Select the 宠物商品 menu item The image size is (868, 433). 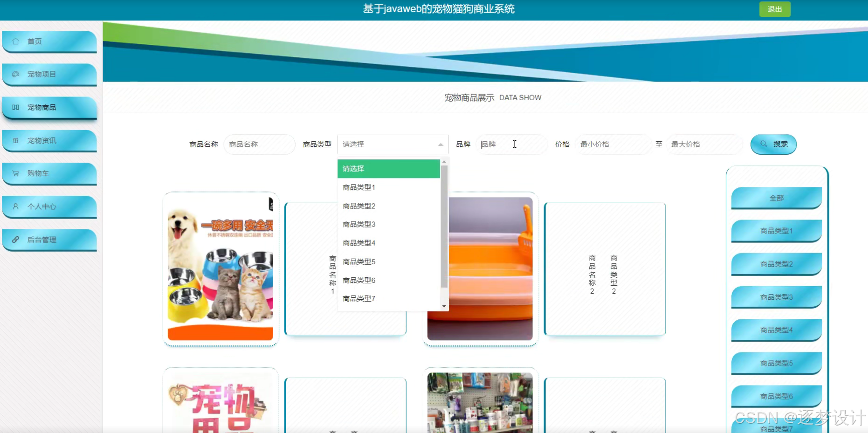pos(49,108)
